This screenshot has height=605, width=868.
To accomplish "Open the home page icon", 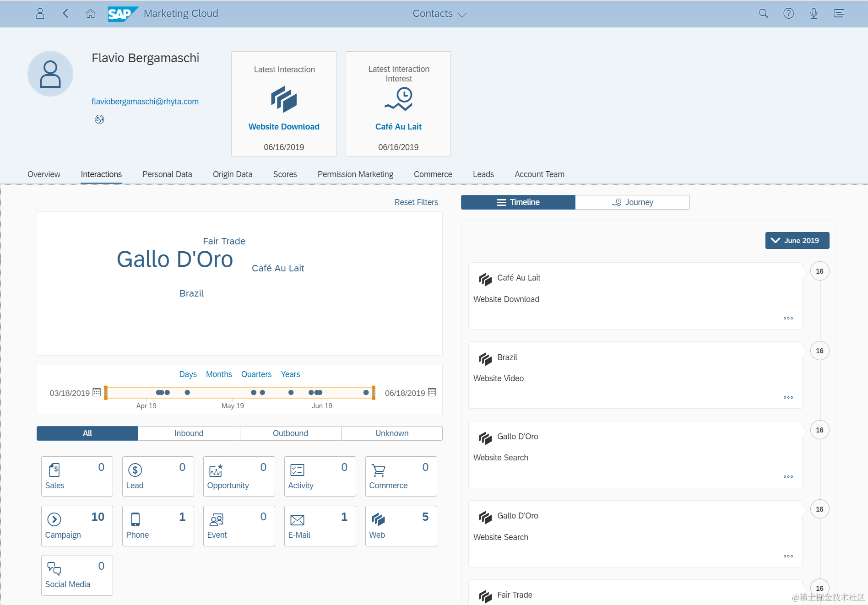I will pyautogui.click(x=91, y=13).
